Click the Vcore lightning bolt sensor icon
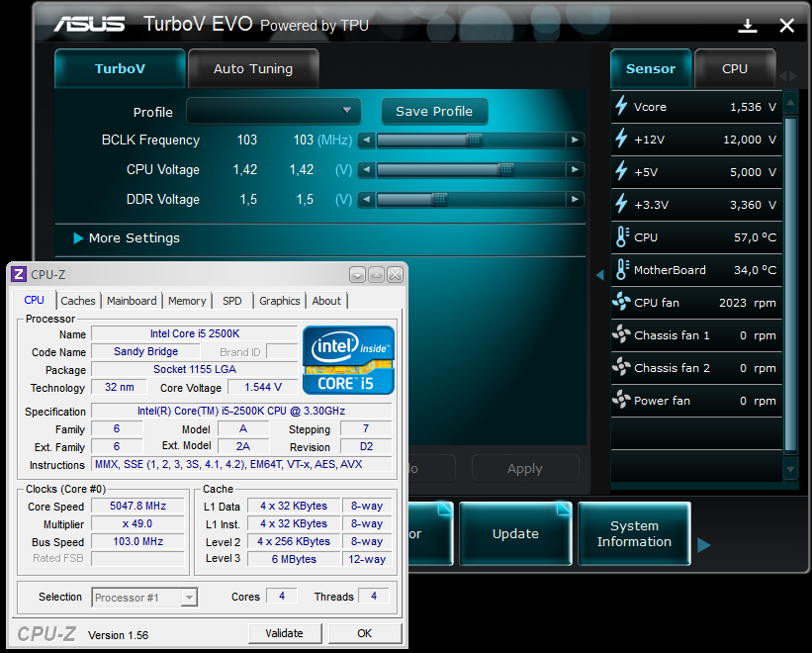Screen dimensions: 812x653 (x=621, y=106)
